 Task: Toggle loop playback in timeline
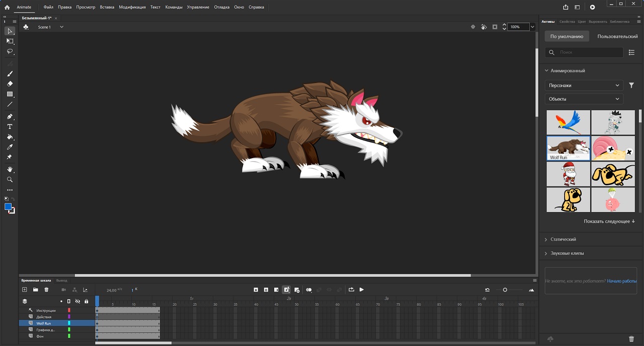pos(351,290)
